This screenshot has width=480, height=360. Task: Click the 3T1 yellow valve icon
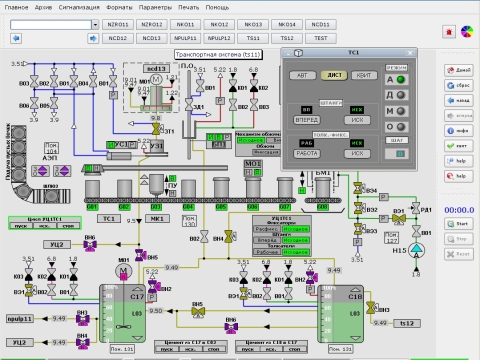(156, 129)
